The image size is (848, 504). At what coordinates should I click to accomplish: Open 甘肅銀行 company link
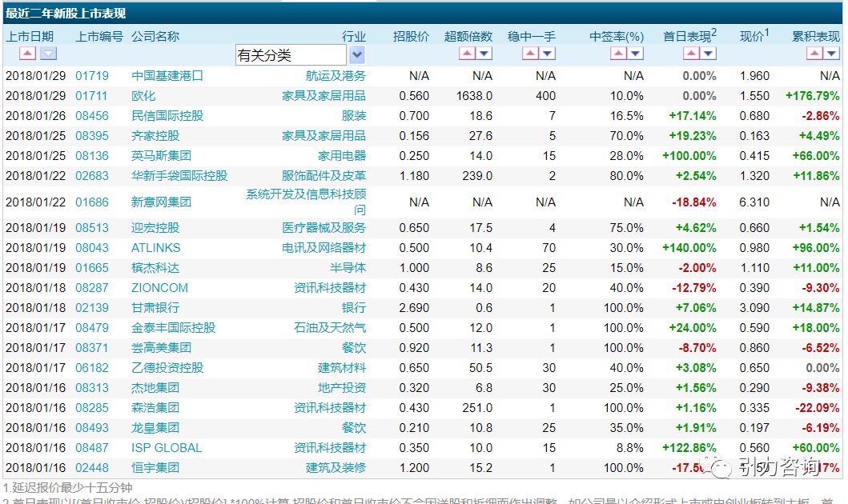point(155,307)
